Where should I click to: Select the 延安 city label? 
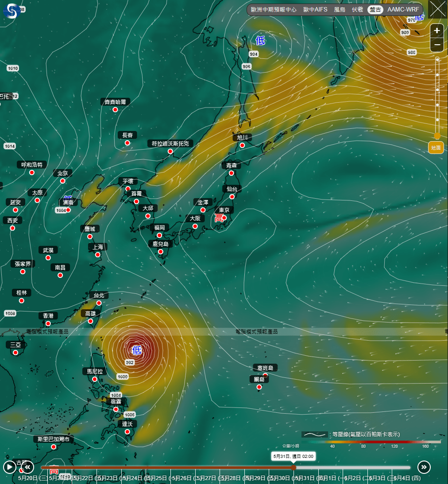pyautogui.click(x=15, y=202)
